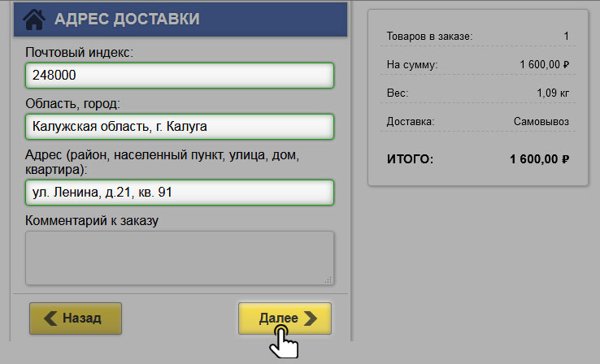600x364 pixels.
Task: Click the На сумму amount 1 600,00 ₽
Action: tap(543, 64)
